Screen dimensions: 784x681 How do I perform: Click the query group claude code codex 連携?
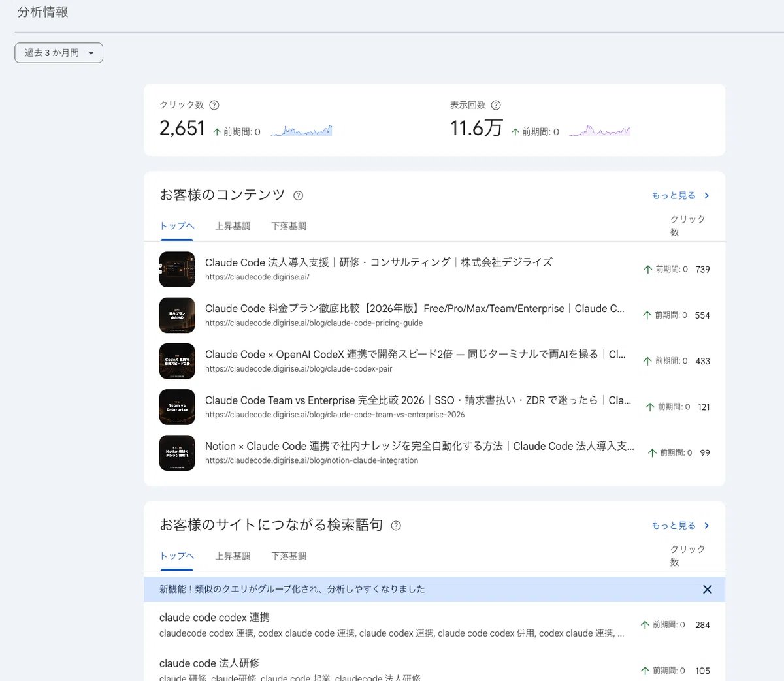pos(214,618)
